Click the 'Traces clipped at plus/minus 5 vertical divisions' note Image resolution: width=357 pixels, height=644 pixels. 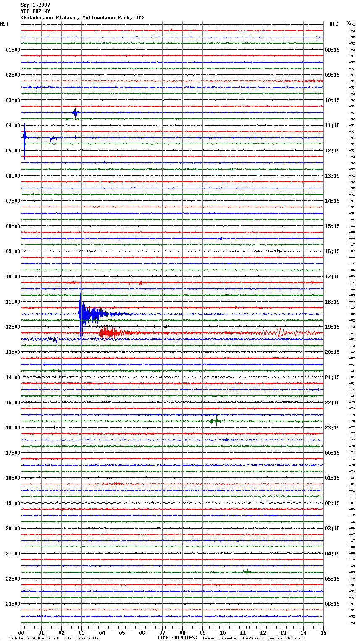[254, 638]
